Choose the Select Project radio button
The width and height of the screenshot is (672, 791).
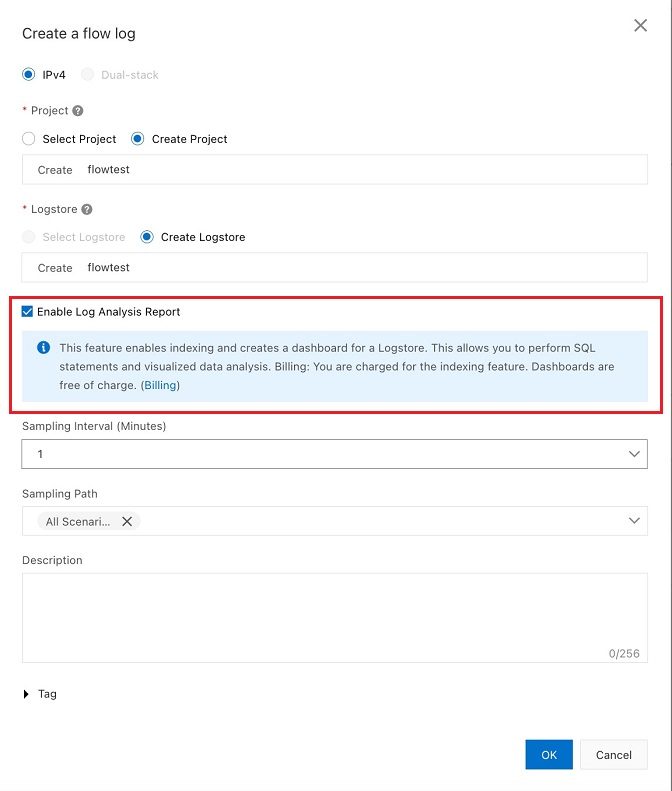point(29,139)
